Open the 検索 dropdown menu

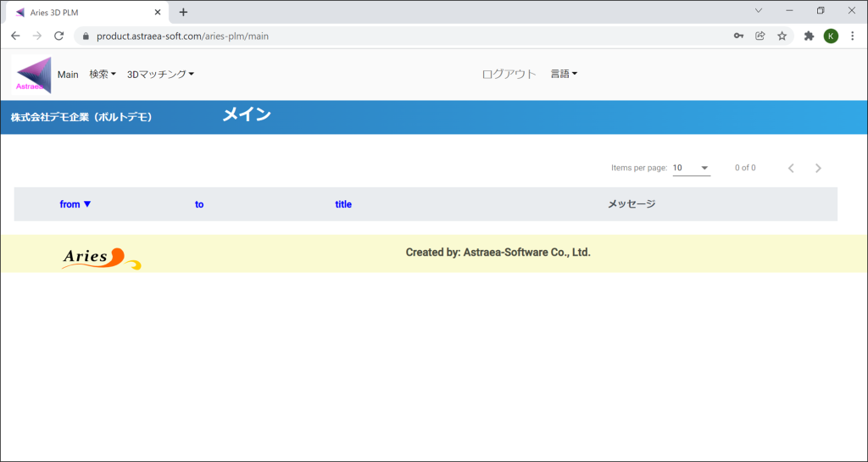coord(103,74)
